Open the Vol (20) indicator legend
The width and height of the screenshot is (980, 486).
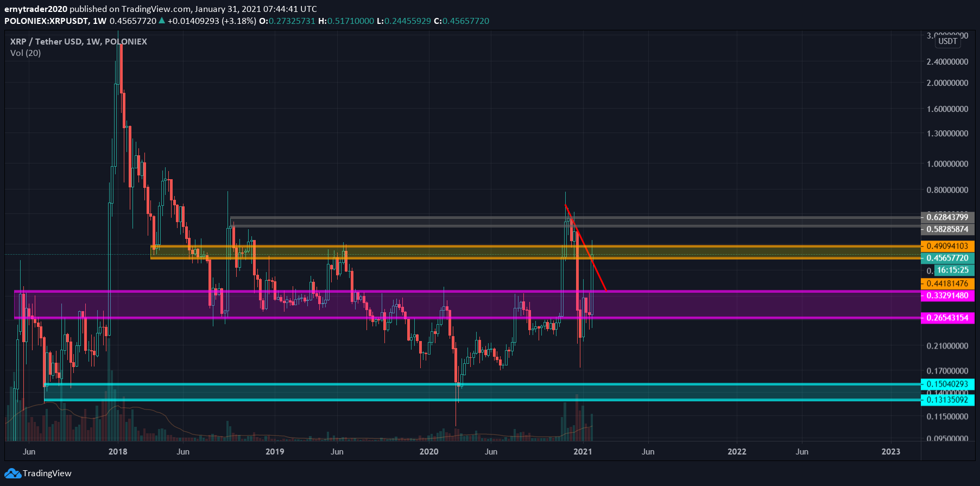pyautogui.click(x=26, y=53)
